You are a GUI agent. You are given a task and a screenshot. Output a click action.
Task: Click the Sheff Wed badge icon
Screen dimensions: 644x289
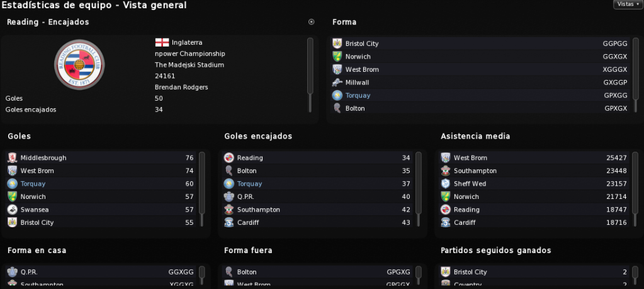click(445, 183)
